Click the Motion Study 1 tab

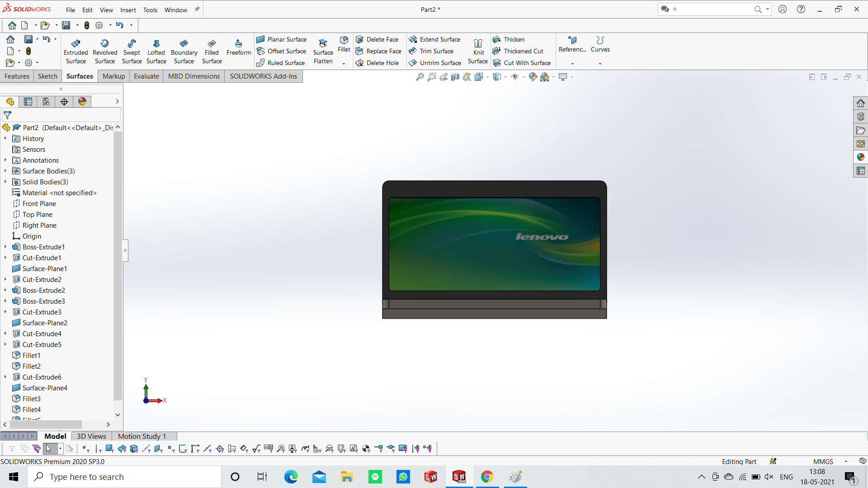(x=142, y=436)
